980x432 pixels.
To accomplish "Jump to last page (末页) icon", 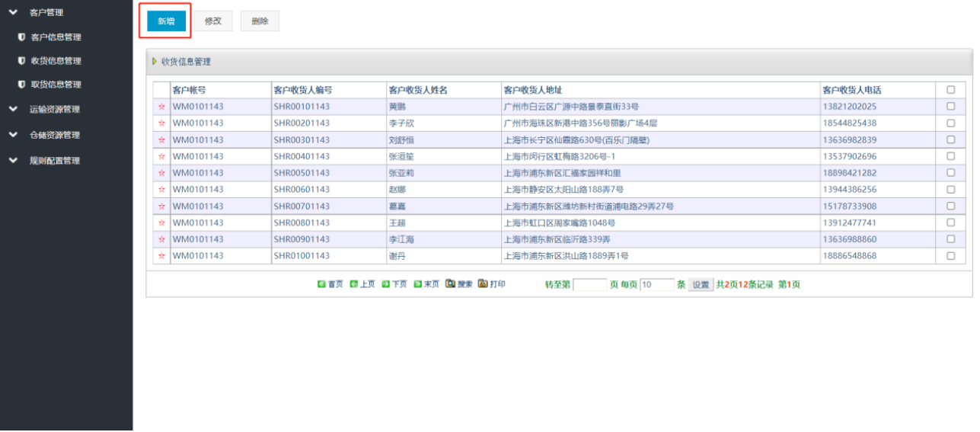I will (x=417, y=284).
